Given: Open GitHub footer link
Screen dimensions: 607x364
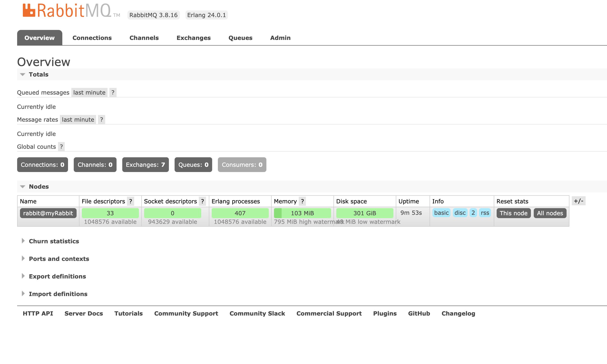Looking at the screenshot, I should (x=419, y=313).
